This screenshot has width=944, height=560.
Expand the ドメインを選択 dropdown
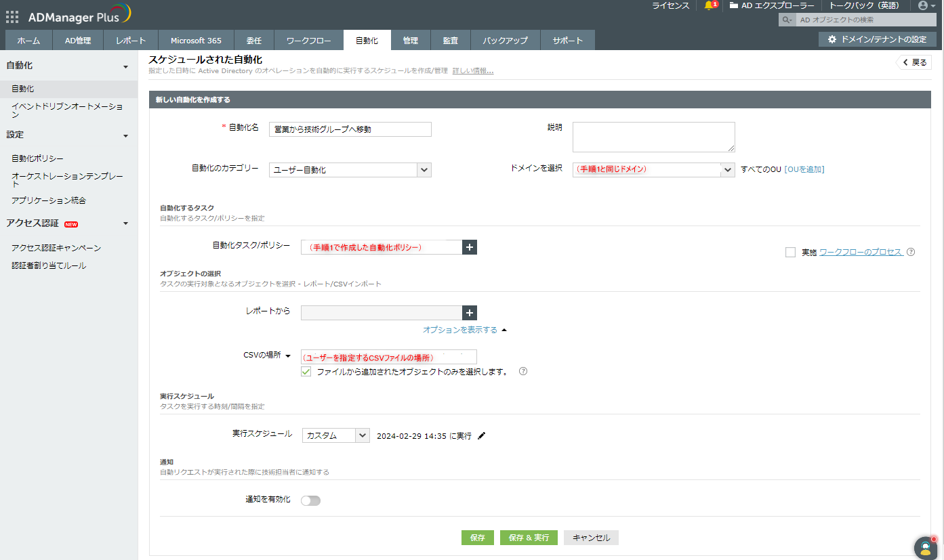click(x=727, y=169)
